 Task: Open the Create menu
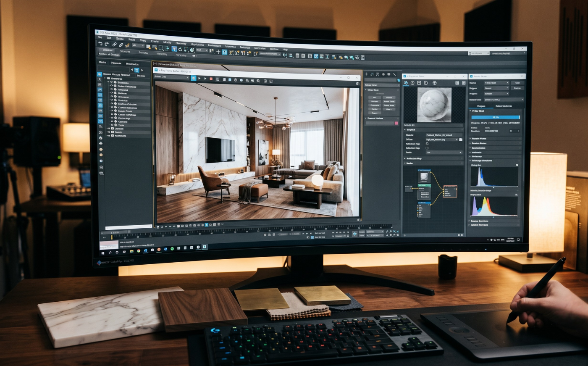click(155, 41)
